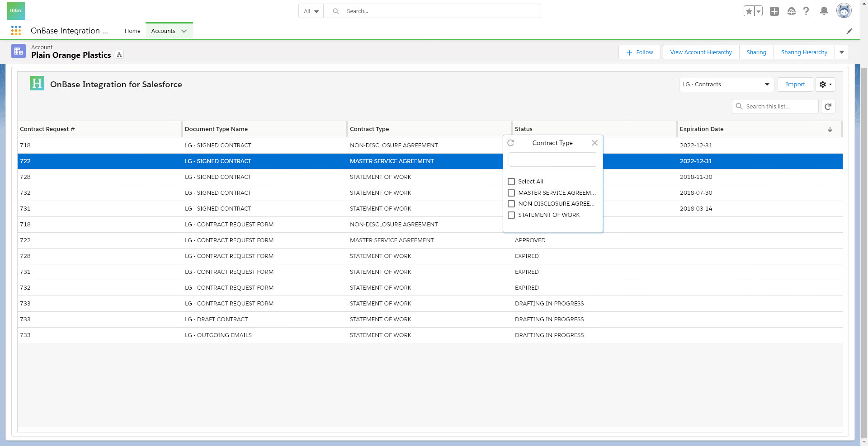
Task: Click the edit page pencil icon
Action: point(849,31)
